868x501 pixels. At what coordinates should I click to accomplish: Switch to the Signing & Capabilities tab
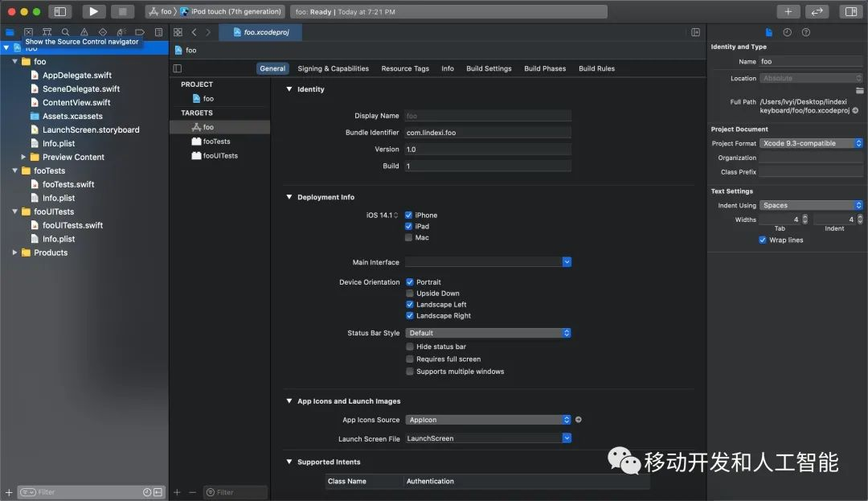point(333,68)
